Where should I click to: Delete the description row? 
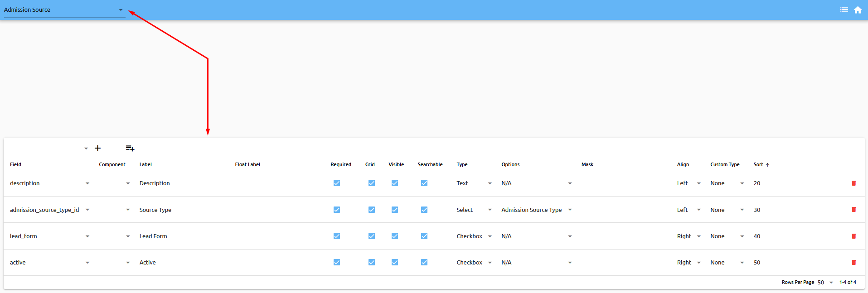[x=853, y=183]
